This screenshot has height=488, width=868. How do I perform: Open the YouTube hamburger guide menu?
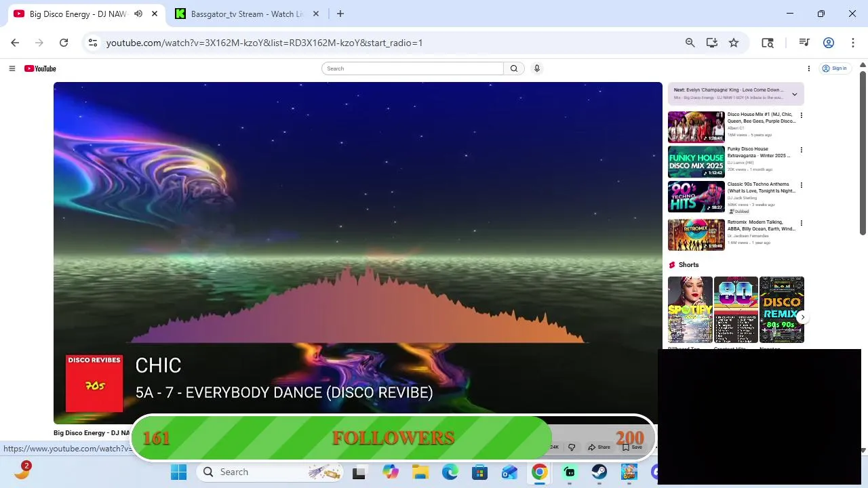(12, 68)
